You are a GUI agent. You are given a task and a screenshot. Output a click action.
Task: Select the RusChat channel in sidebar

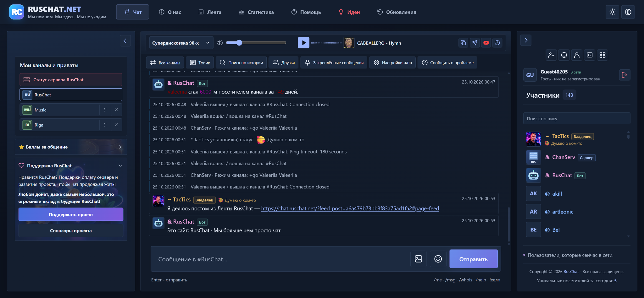pos(71,95)
